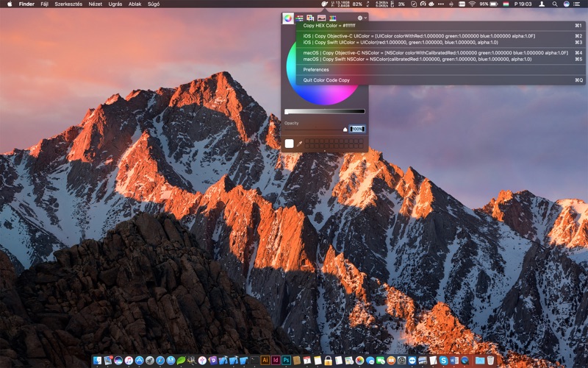Switch to the image palettes tab
Viewport: 588px width, 368px height.
pos(321,18)
